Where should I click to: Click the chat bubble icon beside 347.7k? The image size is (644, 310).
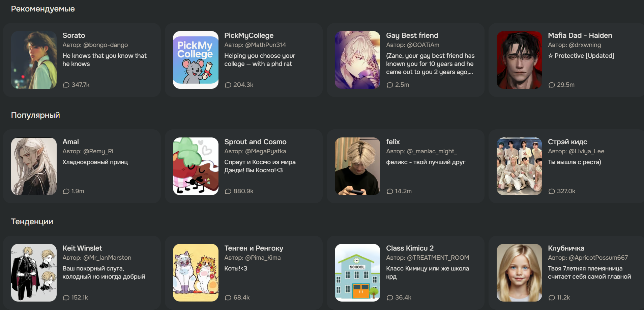66,85
